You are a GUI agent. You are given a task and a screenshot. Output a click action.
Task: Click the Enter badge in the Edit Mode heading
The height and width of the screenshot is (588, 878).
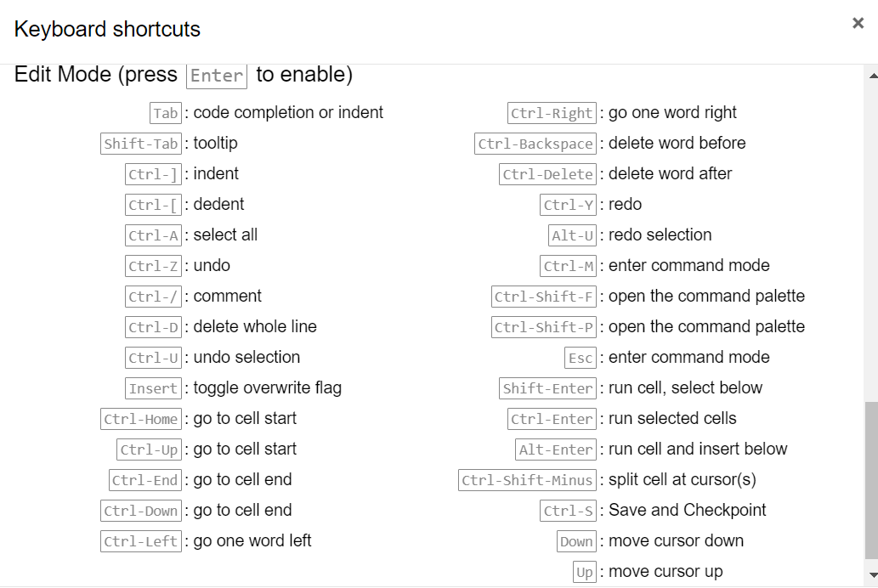216,76
